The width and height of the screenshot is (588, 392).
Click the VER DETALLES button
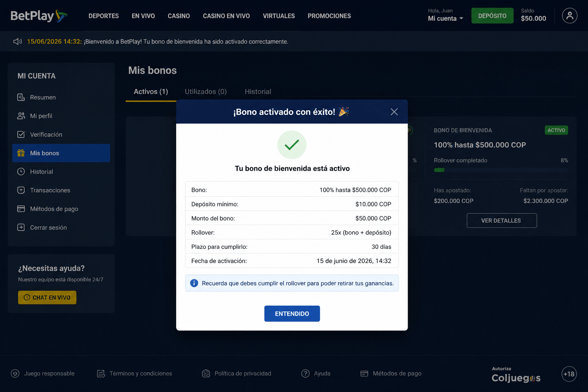tap(501, 220)
